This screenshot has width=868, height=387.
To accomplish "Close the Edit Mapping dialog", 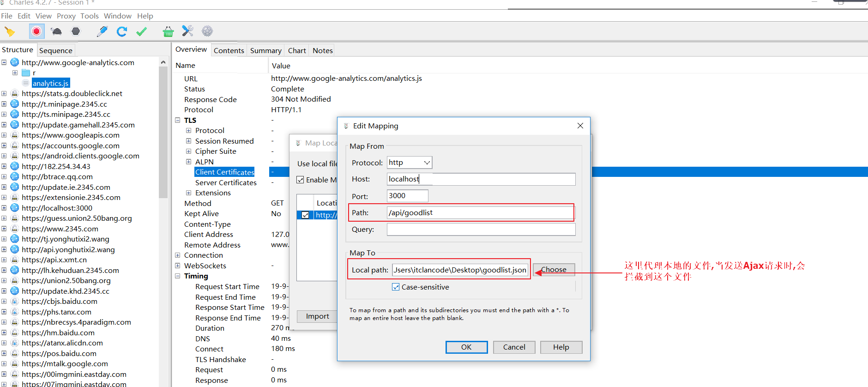I will click(580, 126).
